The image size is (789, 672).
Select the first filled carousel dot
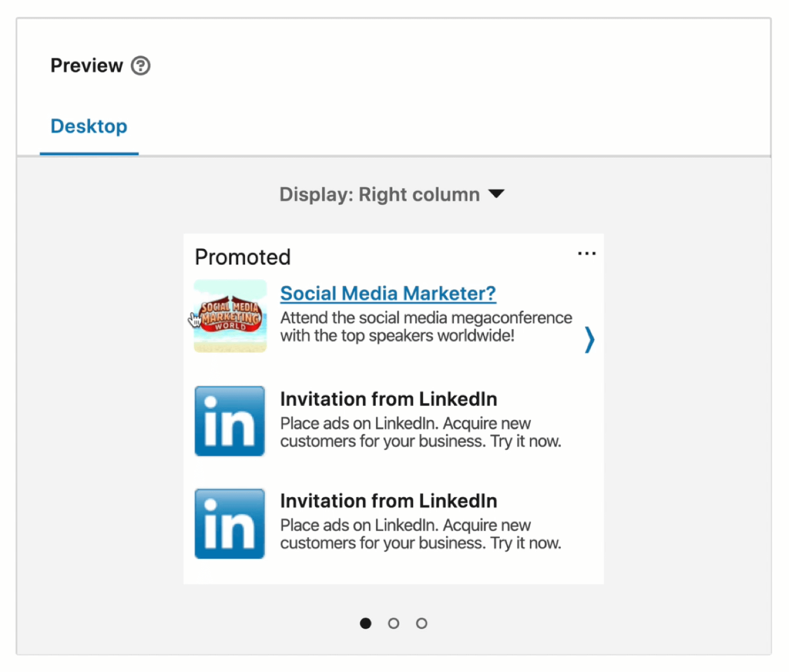pos(366,623)
